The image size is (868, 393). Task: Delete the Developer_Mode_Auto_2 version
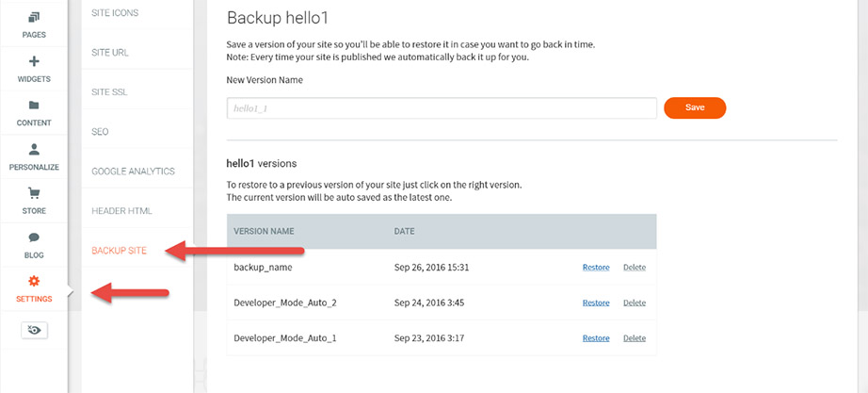(635, 303)
